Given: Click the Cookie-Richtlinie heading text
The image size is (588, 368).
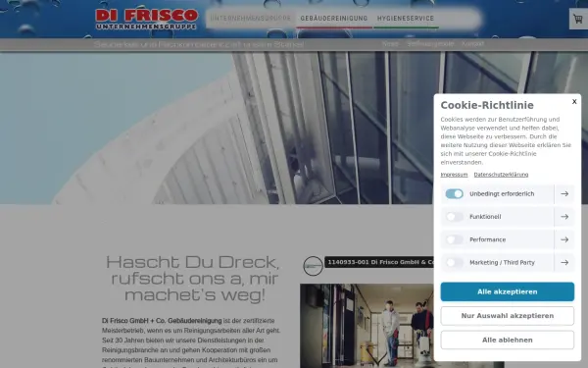Looking at the screenshot, I should [487, 105].
